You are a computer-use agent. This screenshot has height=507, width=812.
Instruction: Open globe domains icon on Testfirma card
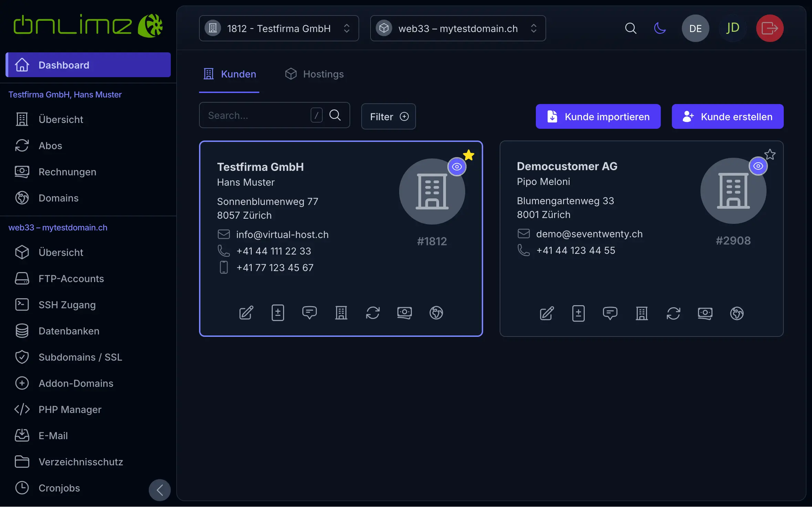tap(436, 313)
